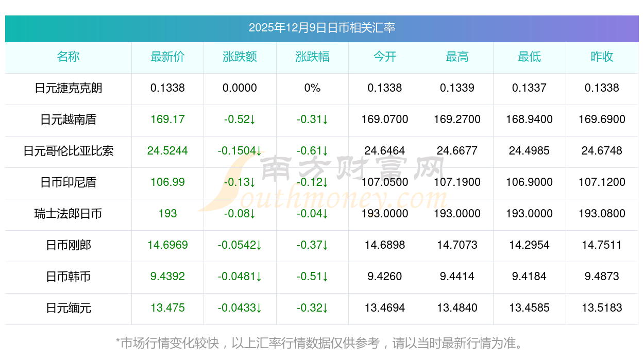Click high value 24.6677
Viewport: 644px width, 359px height.
tap(457, 151)
